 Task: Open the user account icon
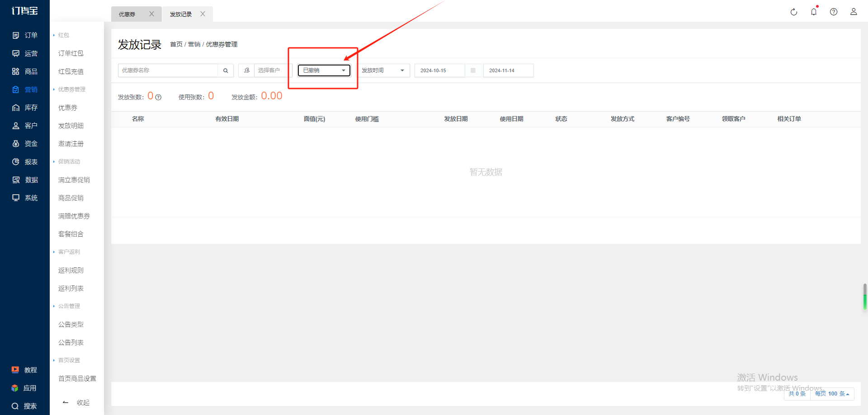(854, 12)
